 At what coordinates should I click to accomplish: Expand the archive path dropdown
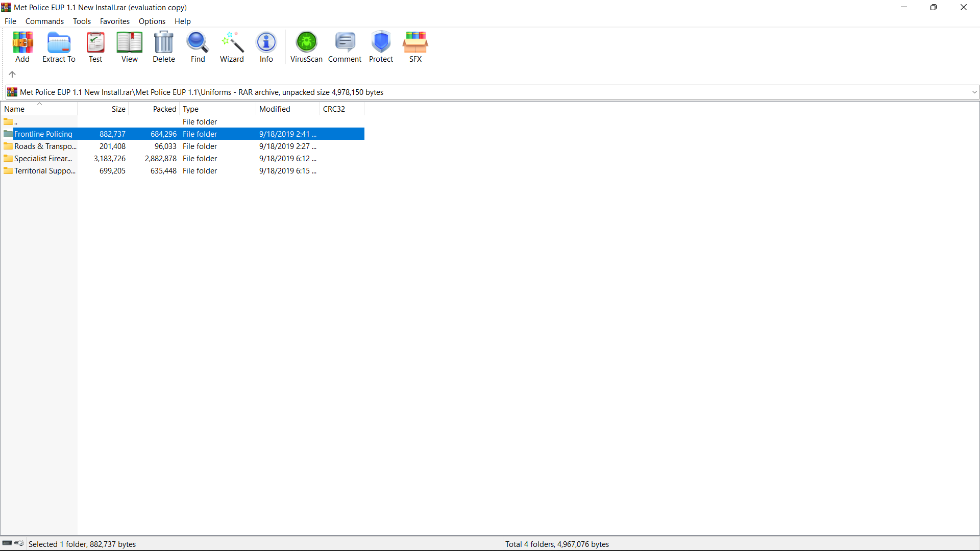point(974,92)
